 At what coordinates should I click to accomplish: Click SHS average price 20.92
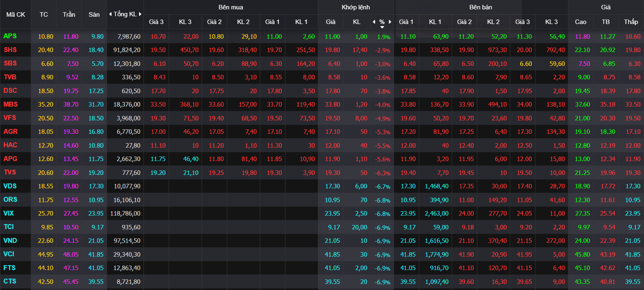coord(608,50)
